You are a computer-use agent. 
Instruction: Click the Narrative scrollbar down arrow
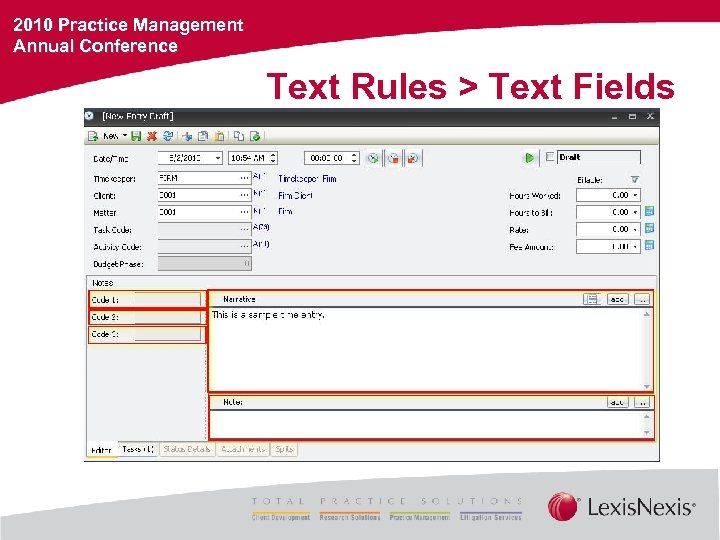[647, 387]
